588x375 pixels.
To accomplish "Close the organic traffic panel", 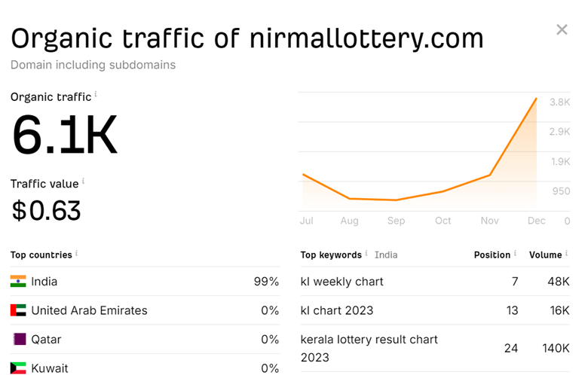I will pos(562,29).
